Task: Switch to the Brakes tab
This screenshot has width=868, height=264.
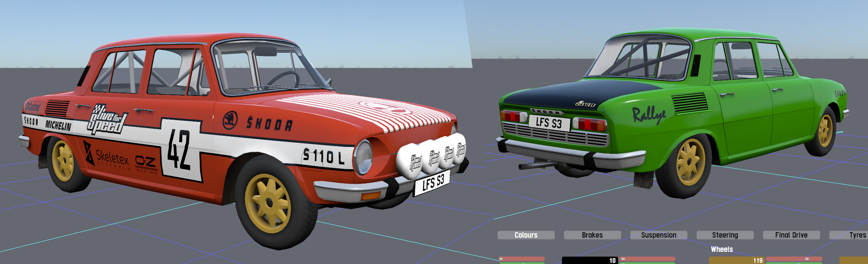Action: click(592, 235)
